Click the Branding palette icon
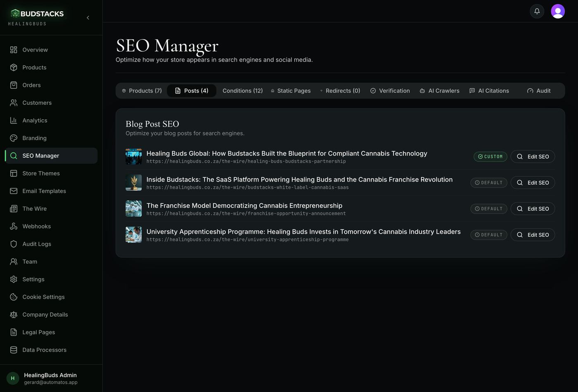The image size is (578, 392). pyautogui.click(x=14, y=138)
